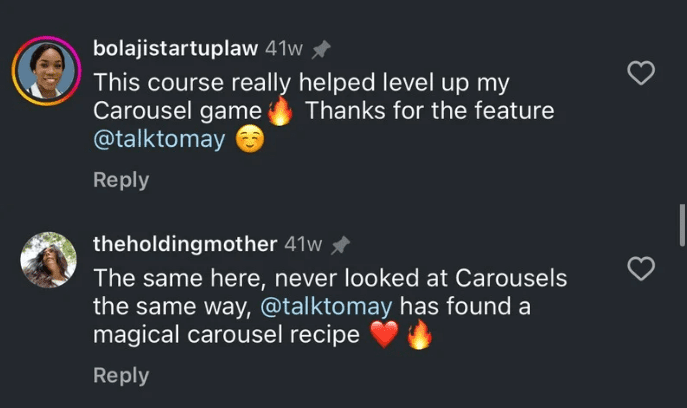Viewport: 687px width, 408px height.
Task: Like the comment by bolajistartuplaw
Action: [640, 72]
